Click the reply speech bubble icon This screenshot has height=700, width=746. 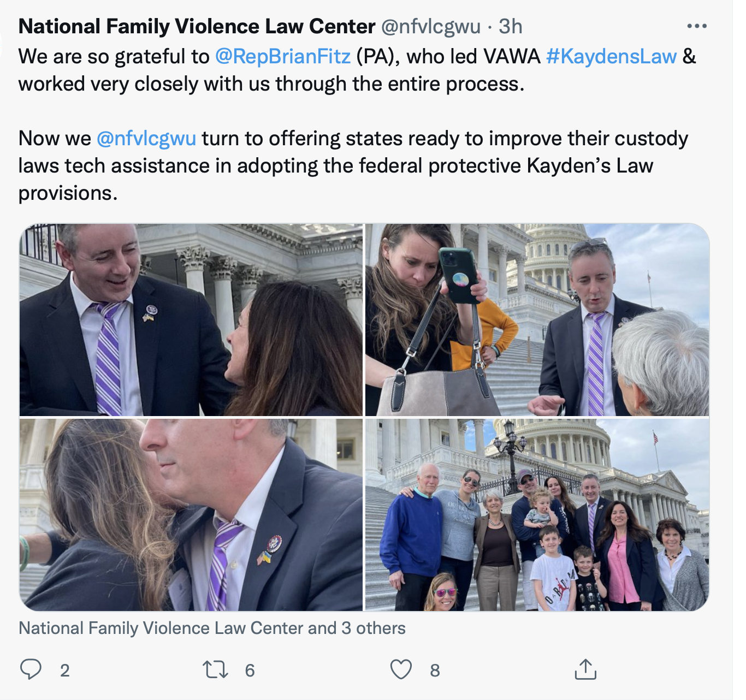[x=31, y=669]
